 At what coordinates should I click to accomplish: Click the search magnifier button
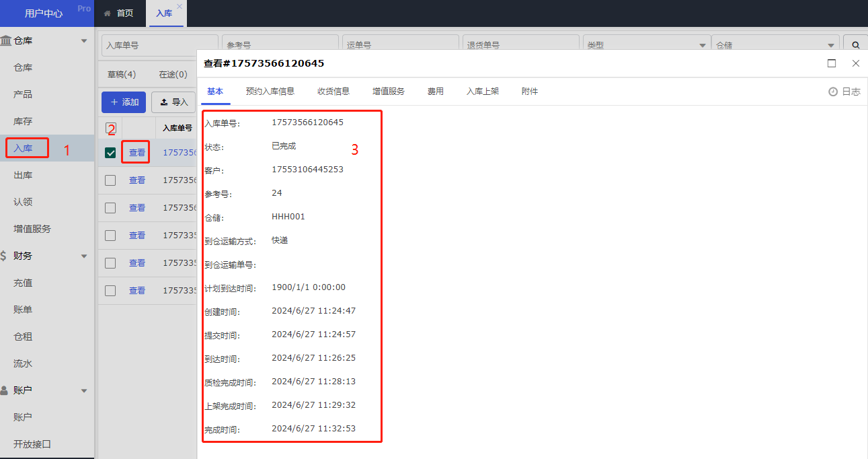pyautogui.click(x=855, y=45)
